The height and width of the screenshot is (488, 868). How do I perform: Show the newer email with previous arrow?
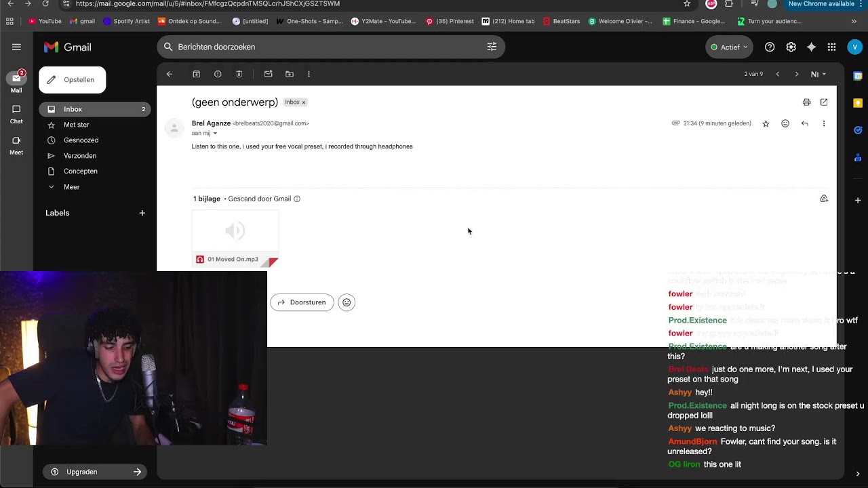click(778, 74)
